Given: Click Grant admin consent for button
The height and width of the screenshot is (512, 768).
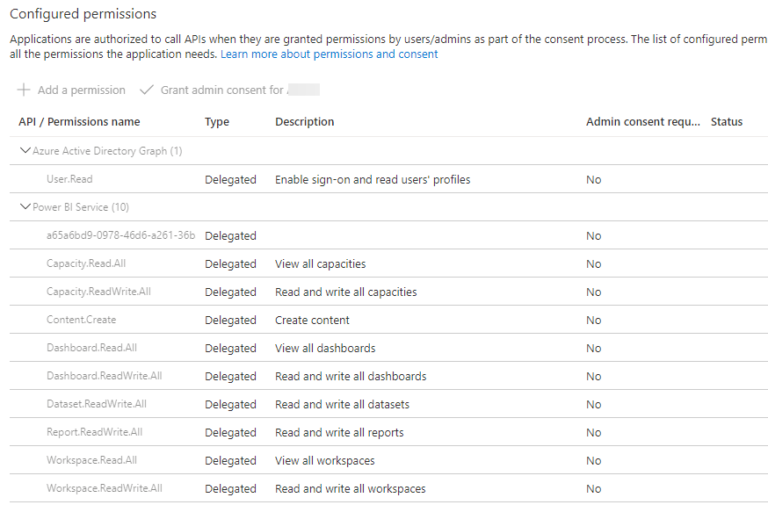Looking at the screenshot, I should pyautogui.click(x=230, y=90).
